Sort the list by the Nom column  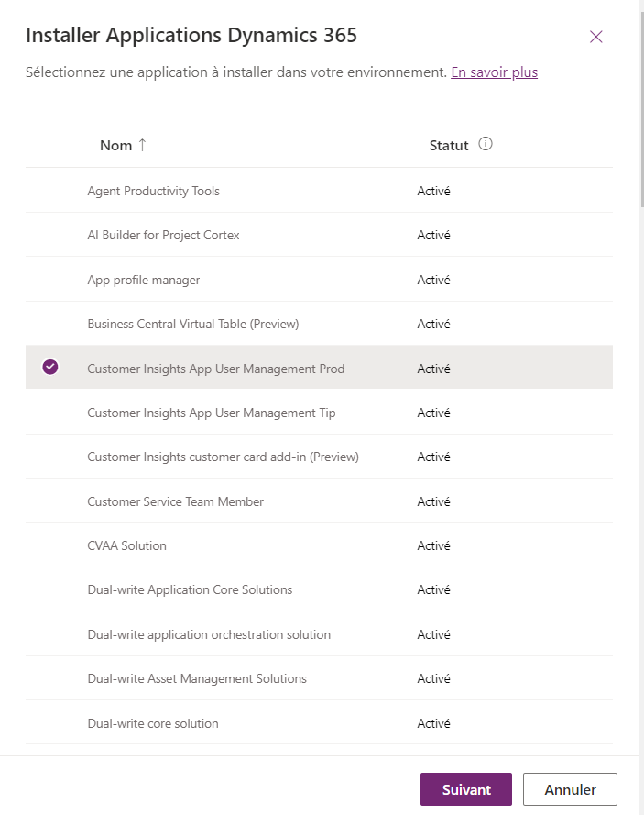(x=116, y=145)
